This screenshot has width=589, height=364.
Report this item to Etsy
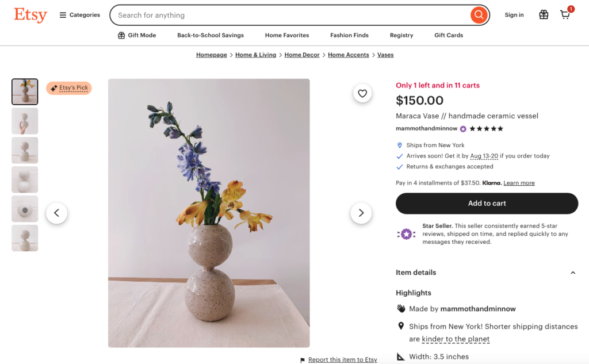pyautogui.click(x=342, y=359)
